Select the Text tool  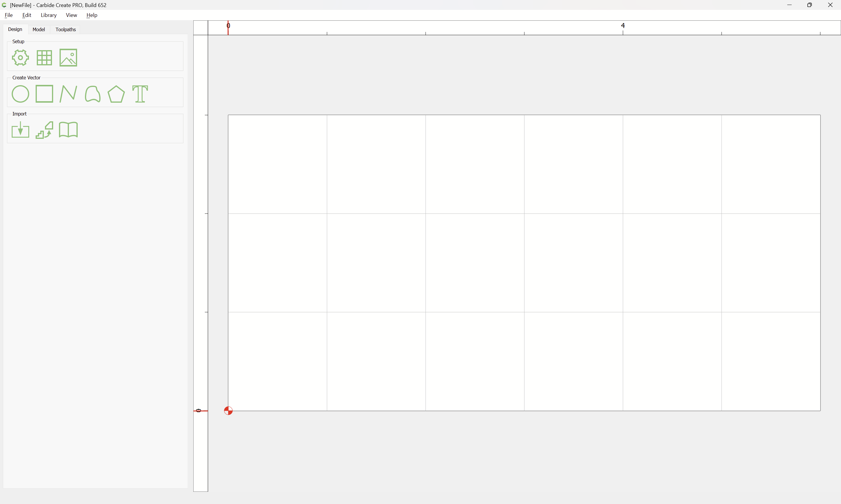coord(140,94)
